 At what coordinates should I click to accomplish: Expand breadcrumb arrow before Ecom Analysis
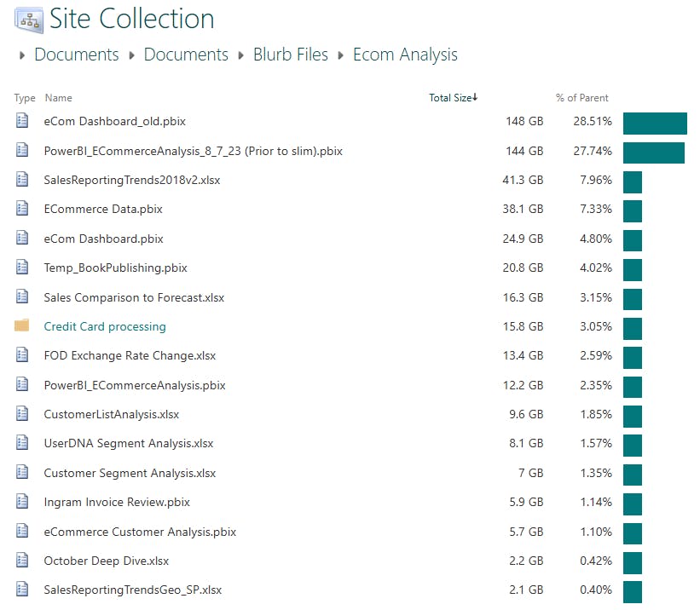tap(341, 56)
